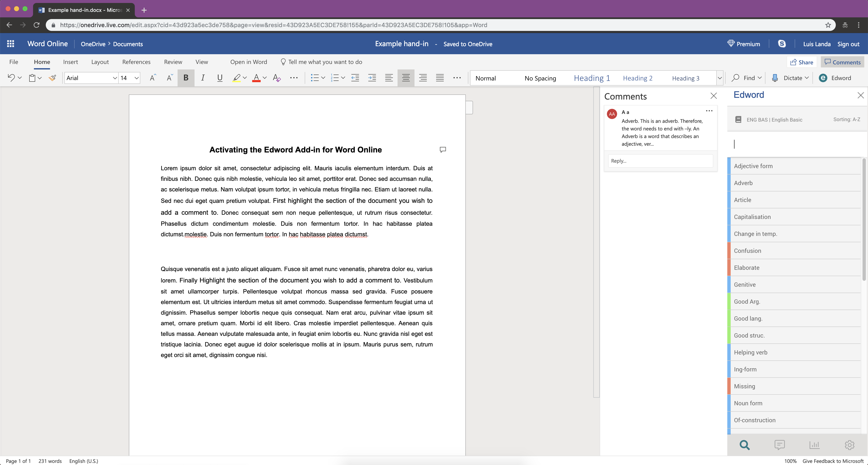The width and height of the screenshot is (868, 465).
Task: Open the Review ribbon tab
Action: (x=173, y=62)
